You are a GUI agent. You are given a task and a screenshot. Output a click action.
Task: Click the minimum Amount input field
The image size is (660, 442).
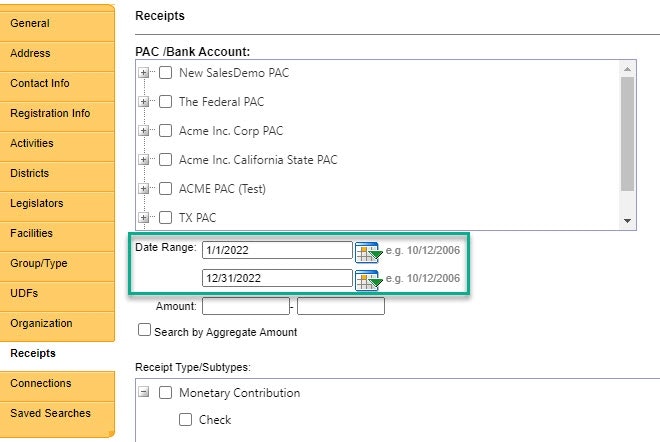click(x=245, y=307)
